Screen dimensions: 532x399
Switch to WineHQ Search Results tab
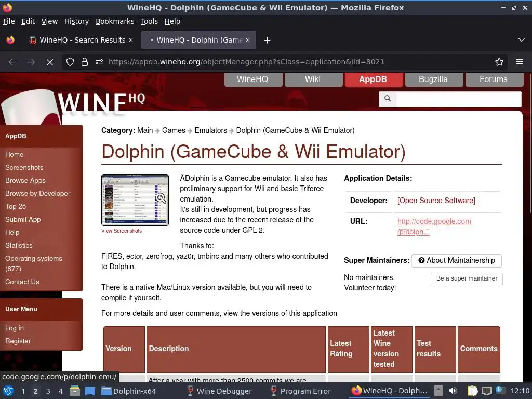coord(81,40)
